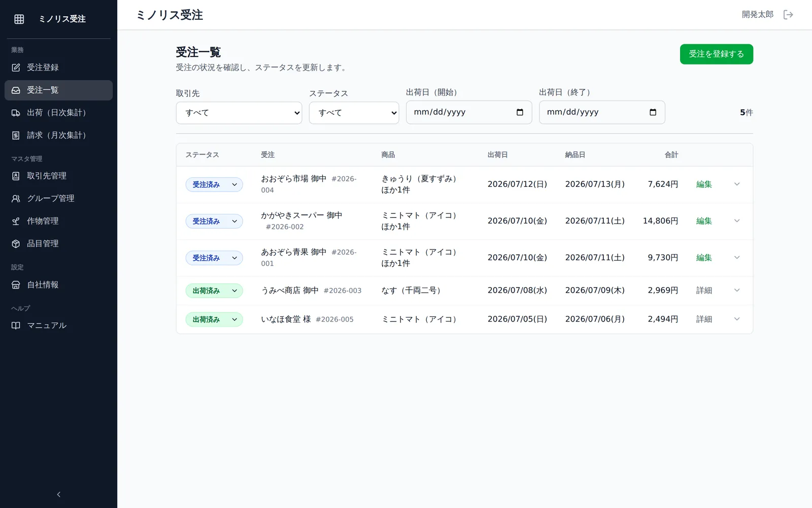Screen dimensions: 812x508
Task: Click 編集 for order #2026-002
Action: tap(704, 221)
